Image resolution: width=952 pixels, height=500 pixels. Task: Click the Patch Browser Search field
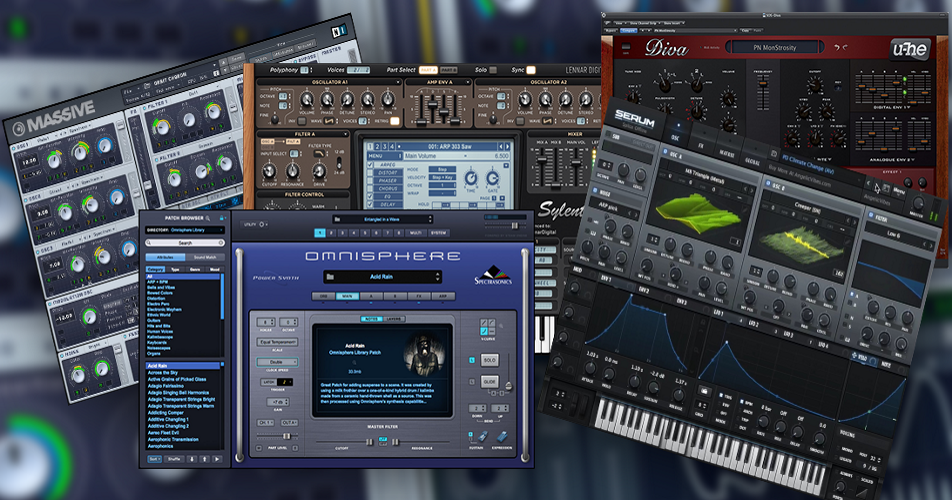[x=185, y=243]
